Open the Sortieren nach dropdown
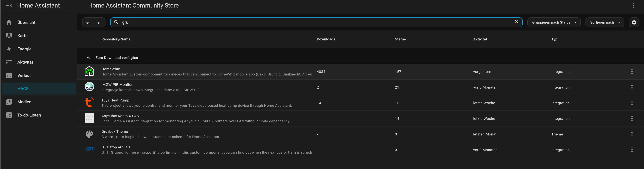The height and width of the screenshot is (169, 644). (x=605, y=22)
